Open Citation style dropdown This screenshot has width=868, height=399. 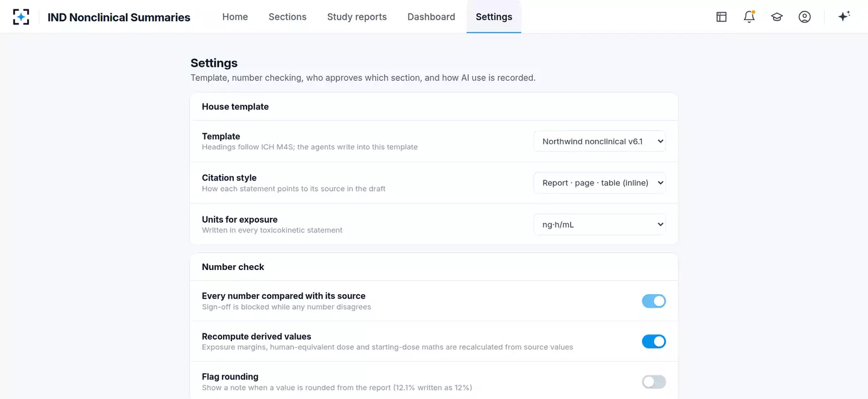[600, 183]
